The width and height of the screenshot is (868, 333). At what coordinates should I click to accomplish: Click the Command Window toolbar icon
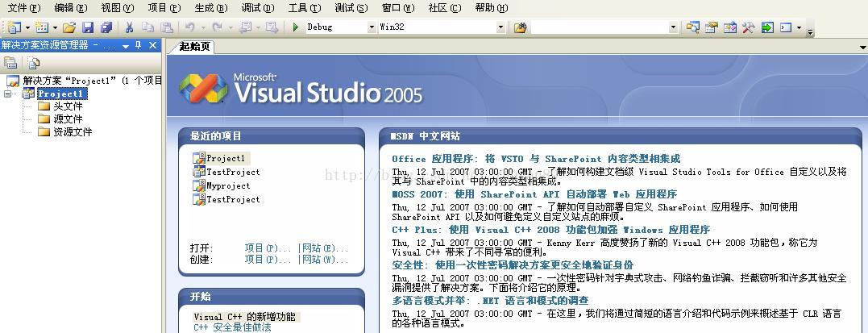(x=786, y=27)
